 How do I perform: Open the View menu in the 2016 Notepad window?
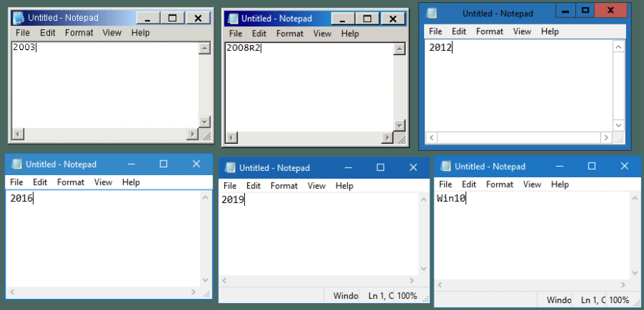[103, 182]
